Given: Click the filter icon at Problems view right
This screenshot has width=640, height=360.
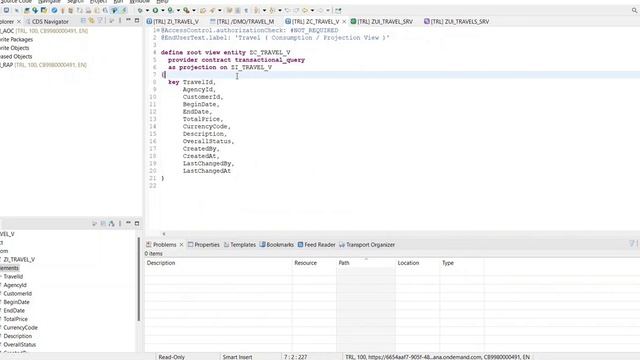Looking at the screenshot, I should [631, 244].
